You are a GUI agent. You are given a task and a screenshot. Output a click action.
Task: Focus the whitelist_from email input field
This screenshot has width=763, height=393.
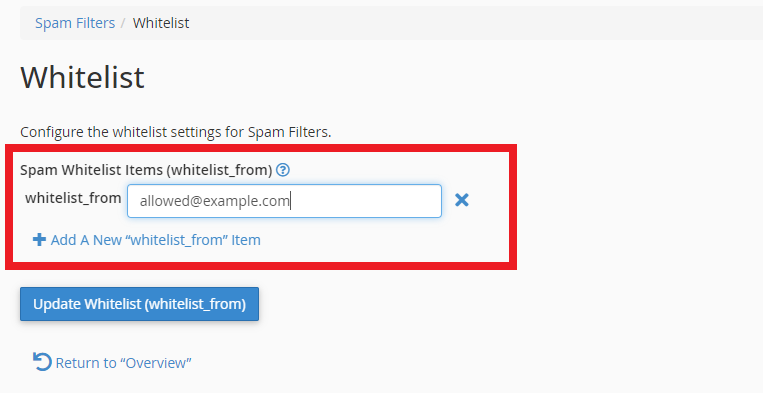tap(284, 201)
